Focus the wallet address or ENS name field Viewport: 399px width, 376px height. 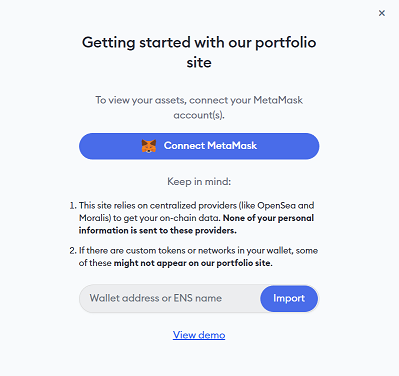point(169,298)
